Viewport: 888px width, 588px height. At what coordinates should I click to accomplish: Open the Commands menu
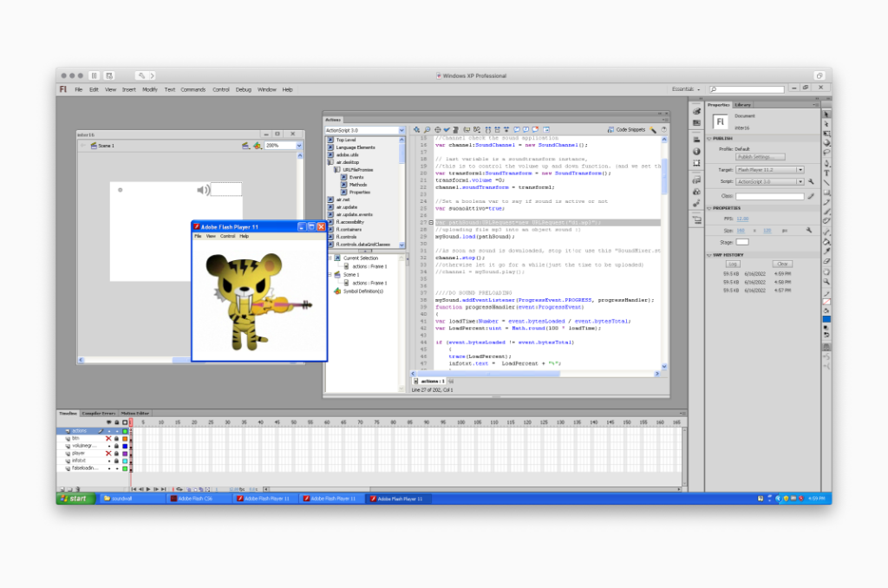(x=193, y=89)
